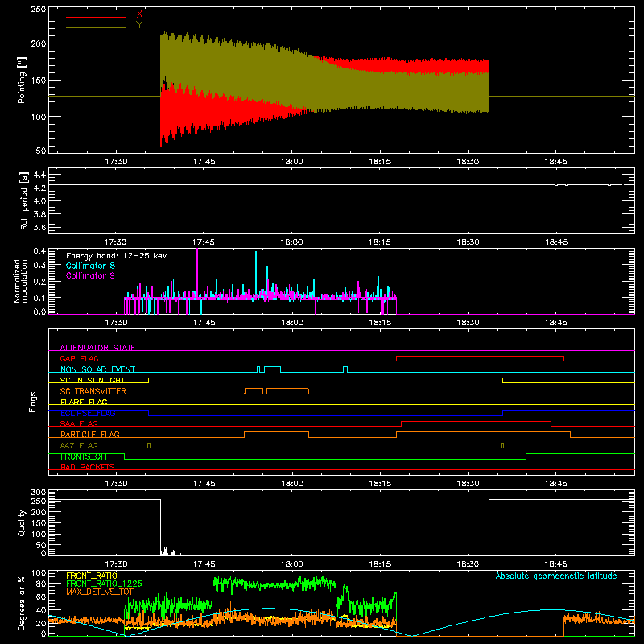Click the 17:45 tick label under Roll period plot
The width and height of the screenshot is (644, 644).
tap(204, 242)
